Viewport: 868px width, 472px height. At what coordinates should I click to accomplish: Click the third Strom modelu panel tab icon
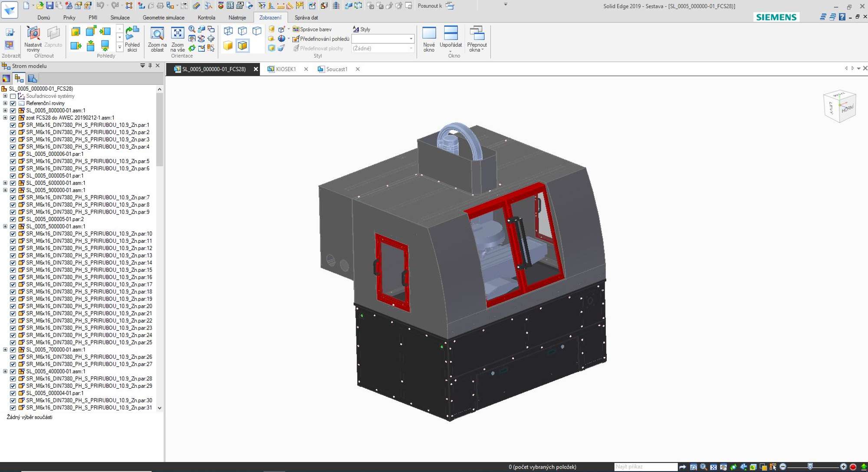pos(33,79)
